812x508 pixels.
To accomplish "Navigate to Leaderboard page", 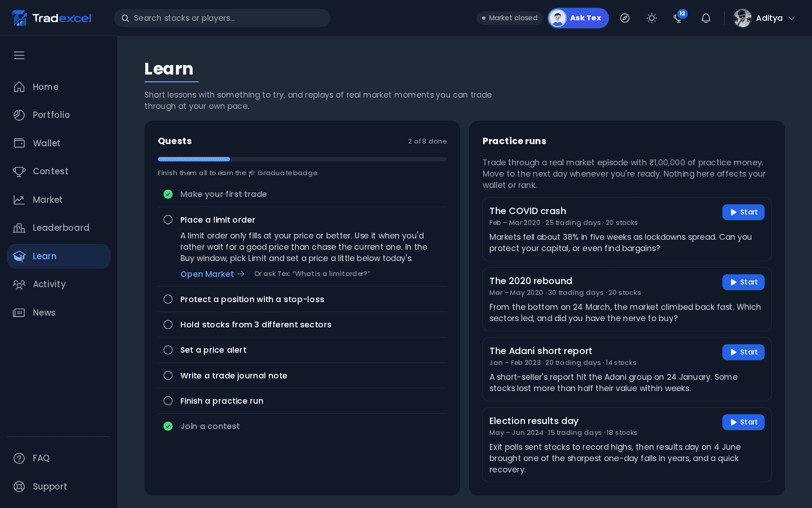I will coord(59,228).
